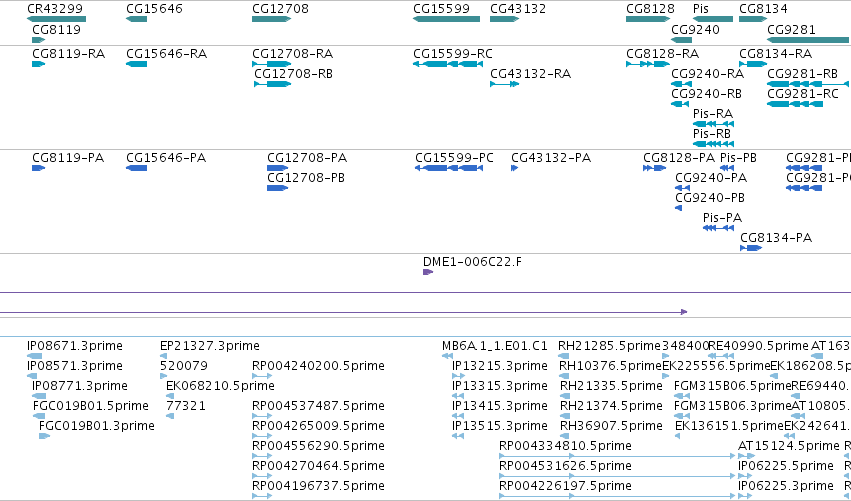Select protein label Pis-PB

tap(738, 158)
